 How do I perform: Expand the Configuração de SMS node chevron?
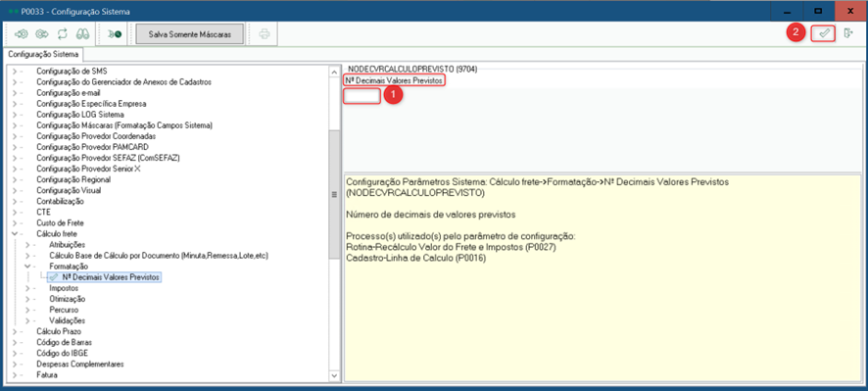(x=15, y=72)
